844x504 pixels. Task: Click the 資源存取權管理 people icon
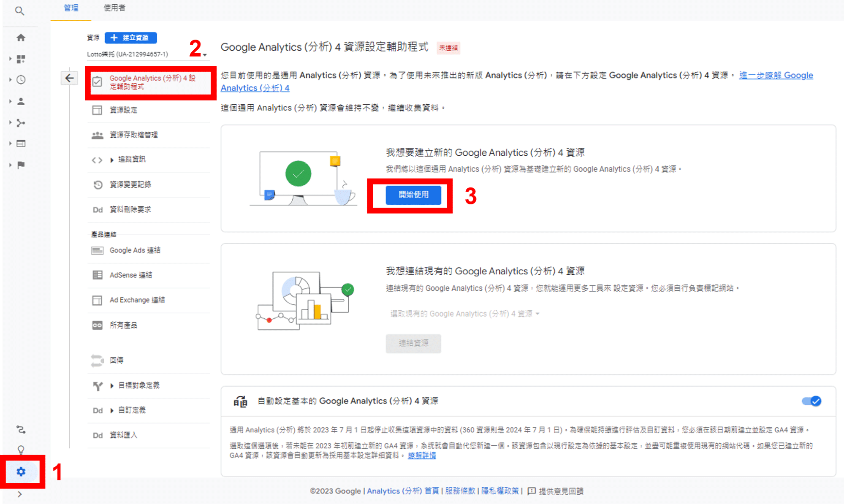tap(97, 135)
